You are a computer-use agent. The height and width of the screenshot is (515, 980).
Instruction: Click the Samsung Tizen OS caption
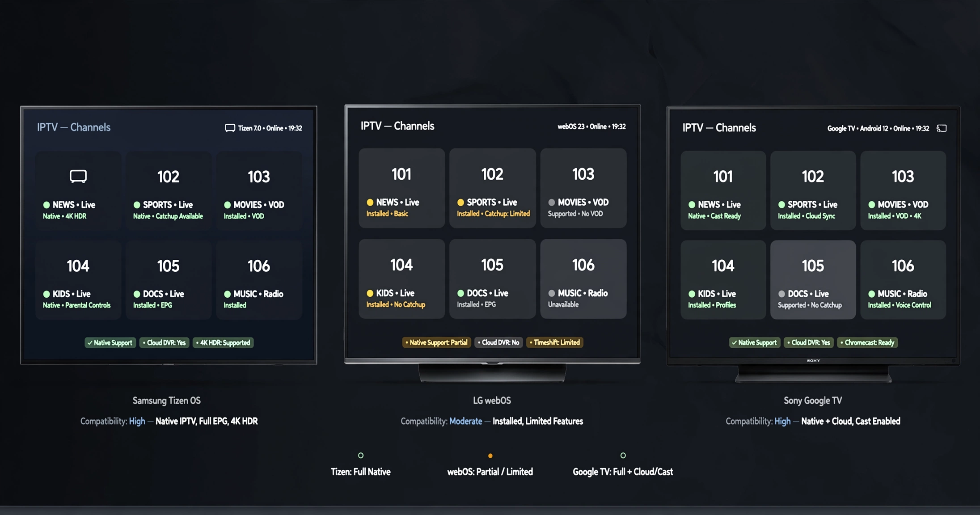(167, 401)
